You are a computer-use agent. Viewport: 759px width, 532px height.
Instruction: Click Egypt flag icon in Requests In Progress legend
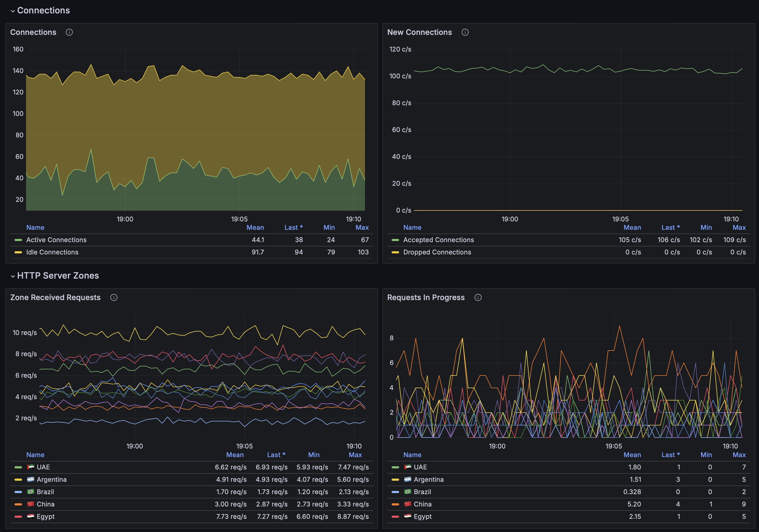click(x=408, y=516)
